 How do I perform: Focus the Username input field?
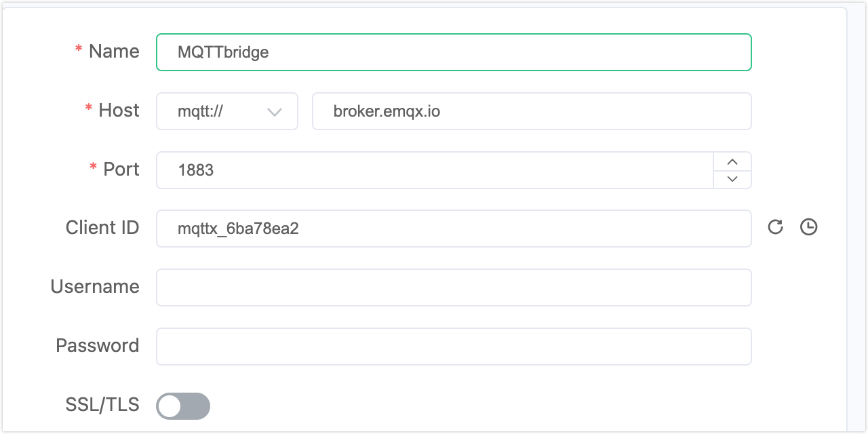pos(454,287)
